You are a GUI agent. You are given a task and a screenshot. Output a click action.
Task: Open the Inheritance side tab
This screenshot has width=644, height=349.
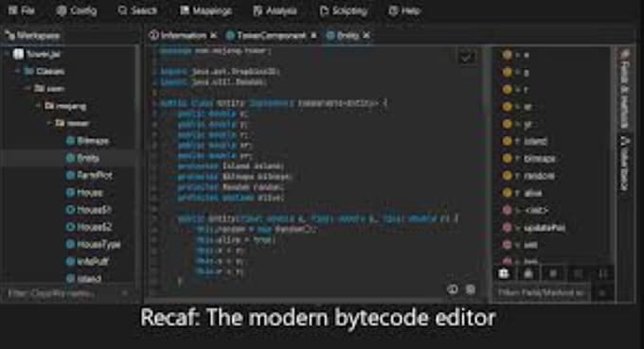[624, 164]
